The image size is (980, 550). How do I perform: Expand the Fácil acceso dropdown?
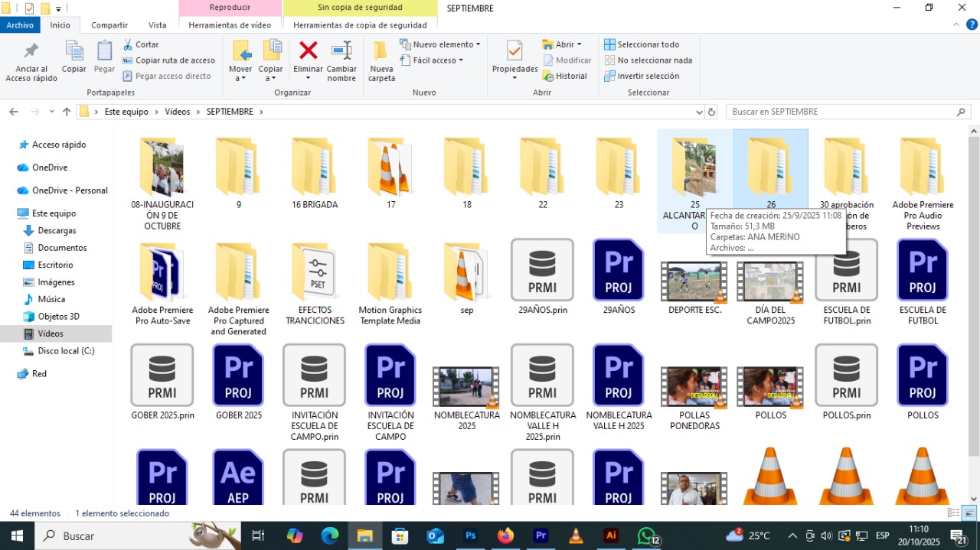coord(432,60)
